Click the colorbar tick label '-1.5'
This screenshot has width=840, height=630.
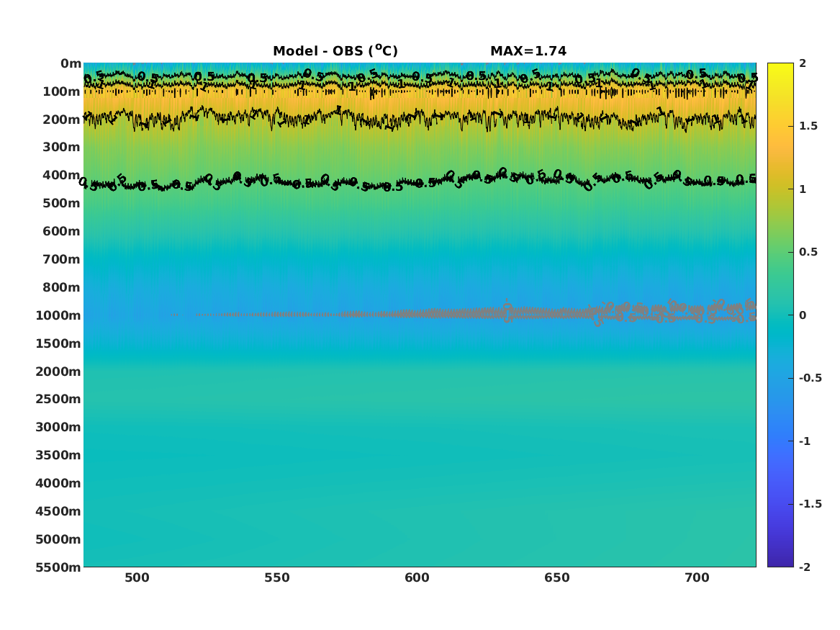coord(810,504)
